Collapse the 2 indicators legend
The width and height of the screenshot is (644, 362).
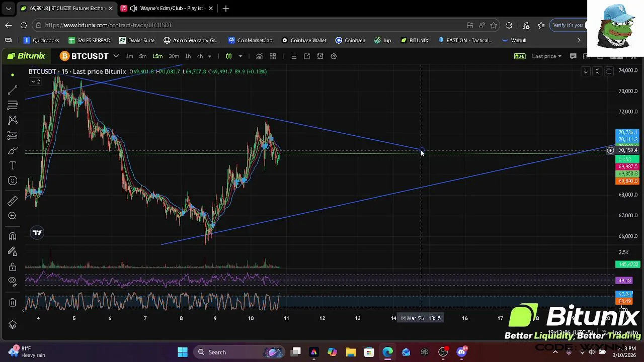(x=35, y=81)
